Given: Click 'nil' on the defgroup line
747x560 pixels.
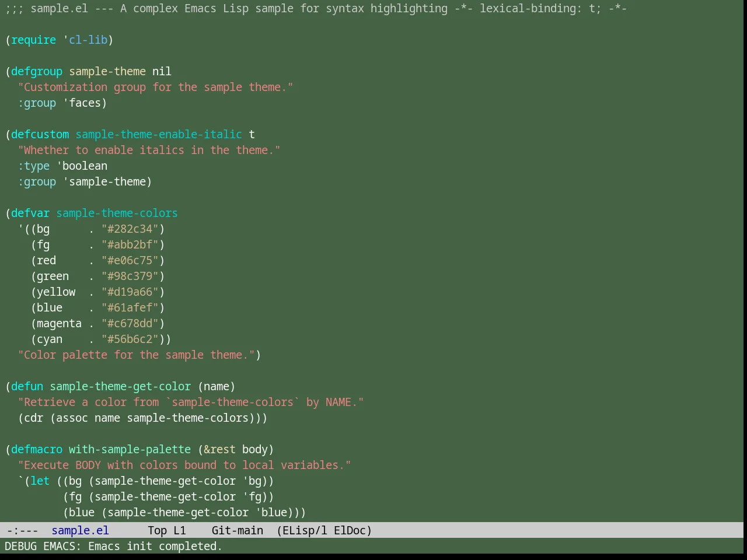Looking at the screenshot, I should coord(162,71).
